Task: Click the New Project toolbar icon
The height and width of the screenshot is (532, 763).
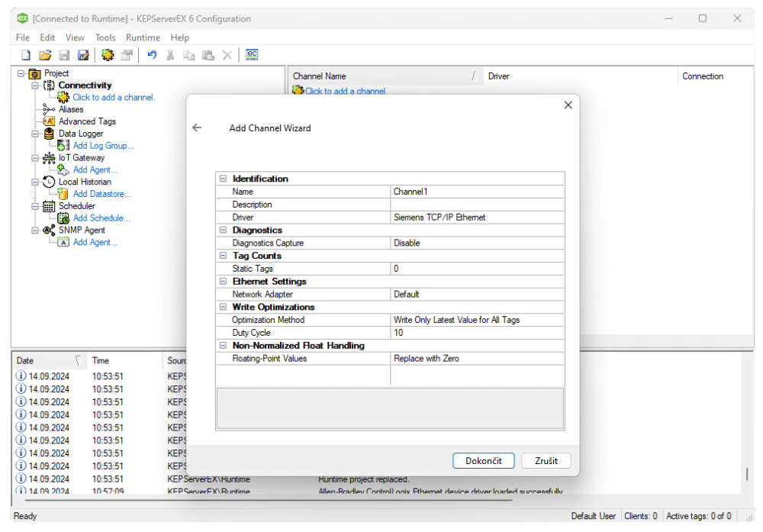Action: click(x=26, y=55)
